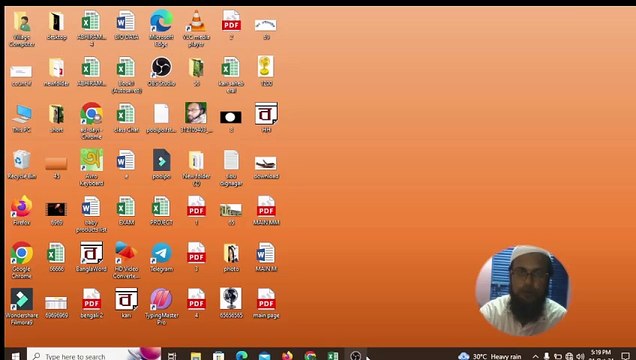Launch the BanglaWord shortcut
This screenshot has height=360, width=636.
tap(92, 257)
